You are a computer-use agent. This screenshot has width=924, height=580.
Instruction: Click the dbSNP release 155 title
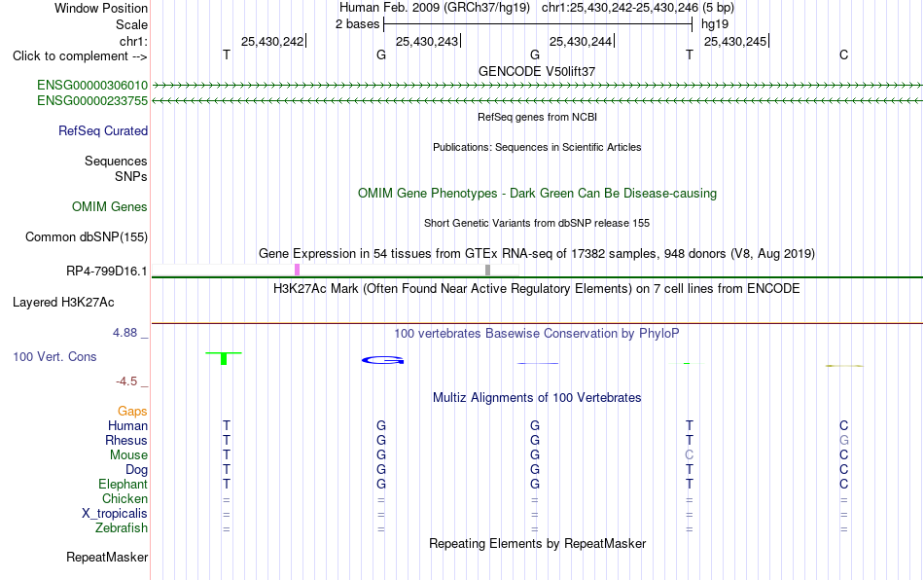(537, 224)
